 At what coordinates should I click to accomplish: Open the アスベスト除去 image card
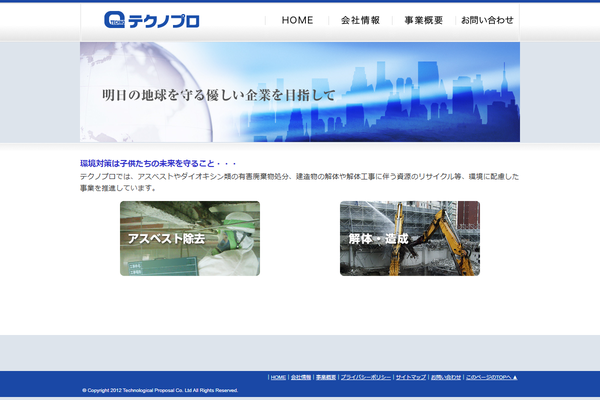tap(190, 238)
